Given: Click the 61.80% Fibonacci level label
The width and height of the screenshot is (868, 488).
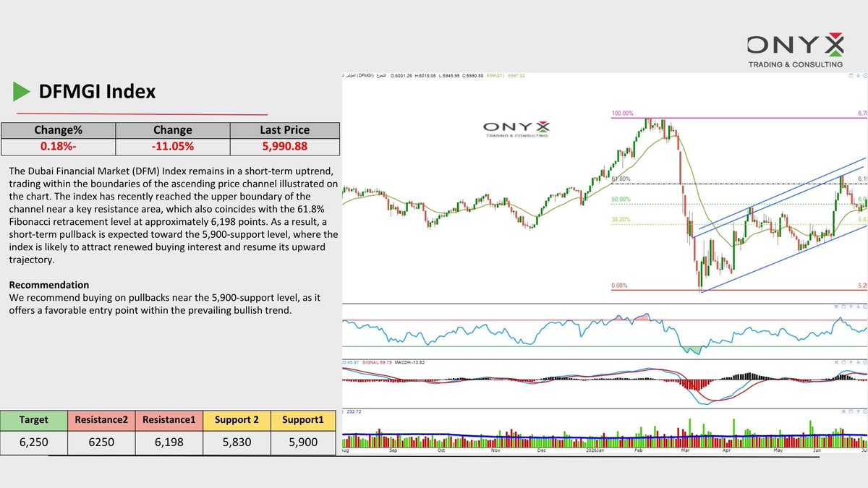Looking at the screenshot, I should click(x=621, y=179).
